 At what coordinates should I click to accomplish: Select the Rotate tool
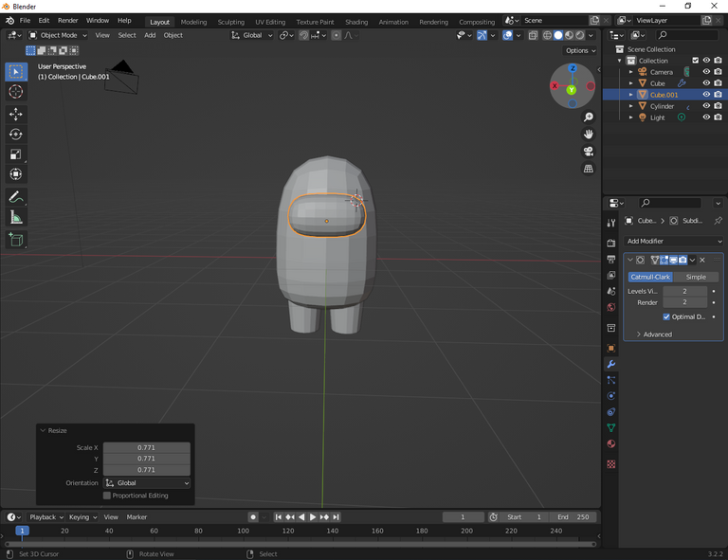[x=16, y=135]
